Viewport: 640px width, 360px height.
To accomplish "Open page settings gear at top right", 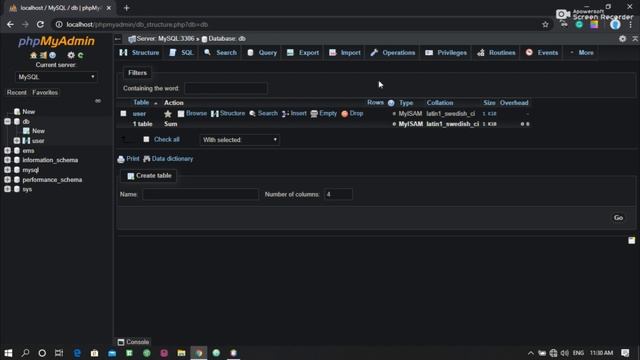I will pos(622,38).
